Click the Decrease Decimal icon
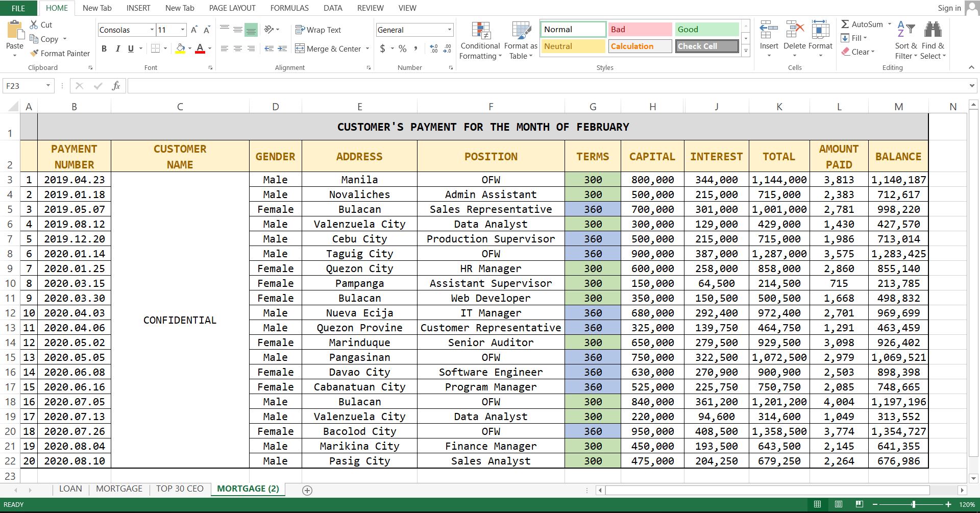980x513 pixels. (x=447, y=48)
